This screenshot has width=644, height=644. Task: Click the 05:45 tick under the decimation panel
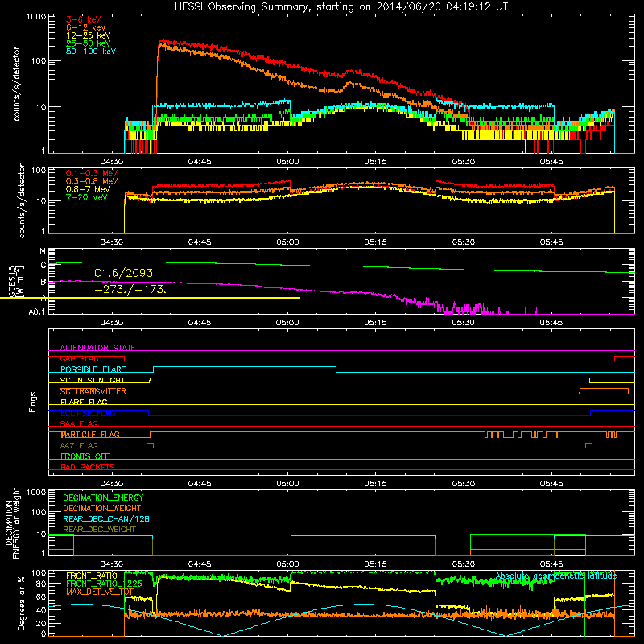click(551, 564)
